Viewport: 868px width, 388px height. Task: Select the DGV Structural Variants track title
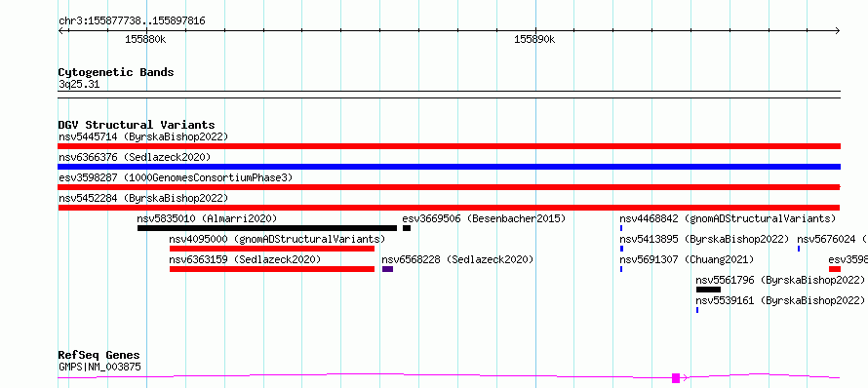tap(137, 125)
